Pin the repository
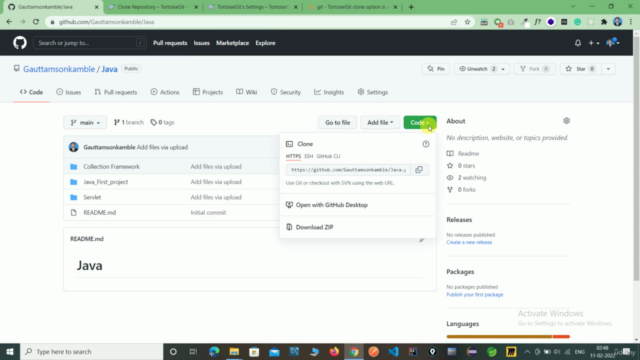Screen dimensions: 640x360 coord(436,69)
